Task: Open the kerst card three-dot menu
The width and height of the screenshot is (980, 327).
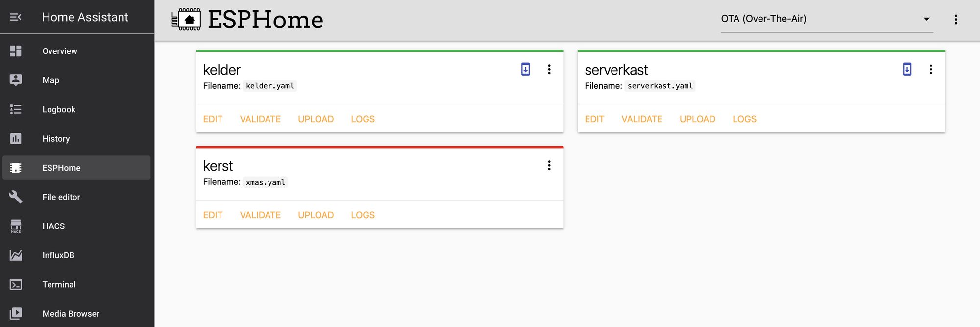Action: click(x=549, y=165)
